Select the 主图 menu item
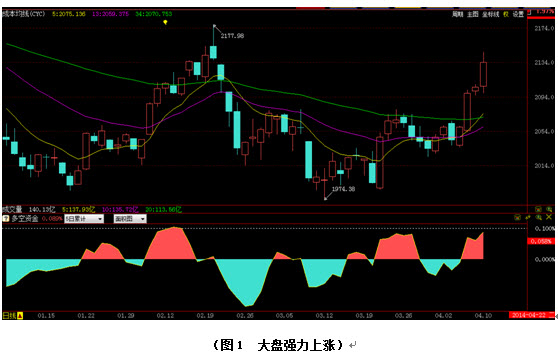 point(473,14)
